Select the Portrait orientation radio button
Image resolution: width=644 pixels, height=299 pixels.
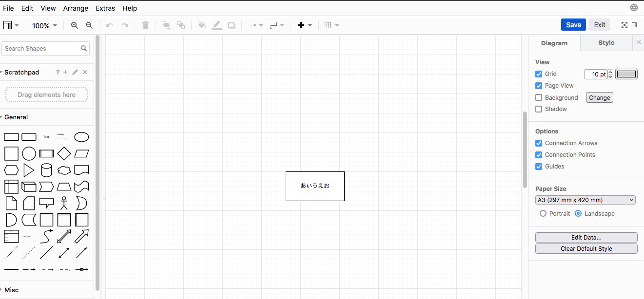543,213
